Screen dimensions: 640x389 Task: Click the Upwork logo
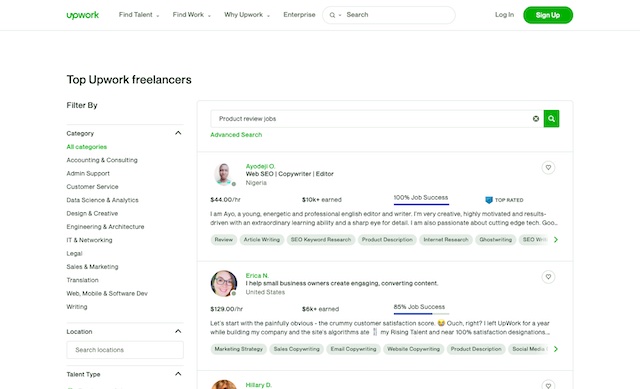click(x=83, y=15)
